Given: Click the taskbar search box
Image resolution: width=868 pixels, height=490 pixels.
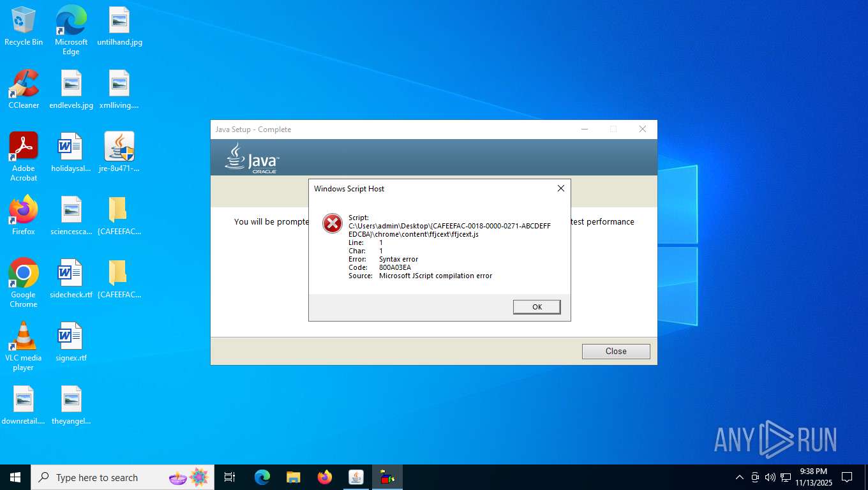Looking at the screenshot, I should tap(121, 477).
